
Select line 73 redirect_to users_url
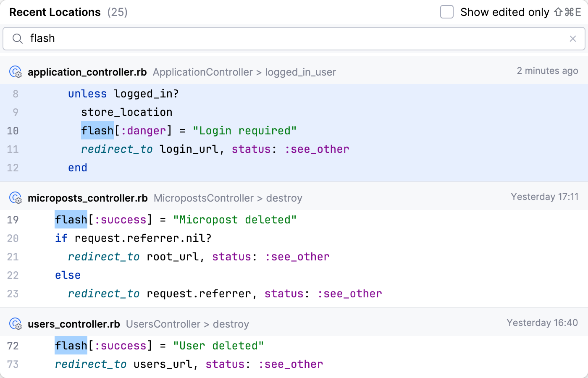[x=189, y=365]
